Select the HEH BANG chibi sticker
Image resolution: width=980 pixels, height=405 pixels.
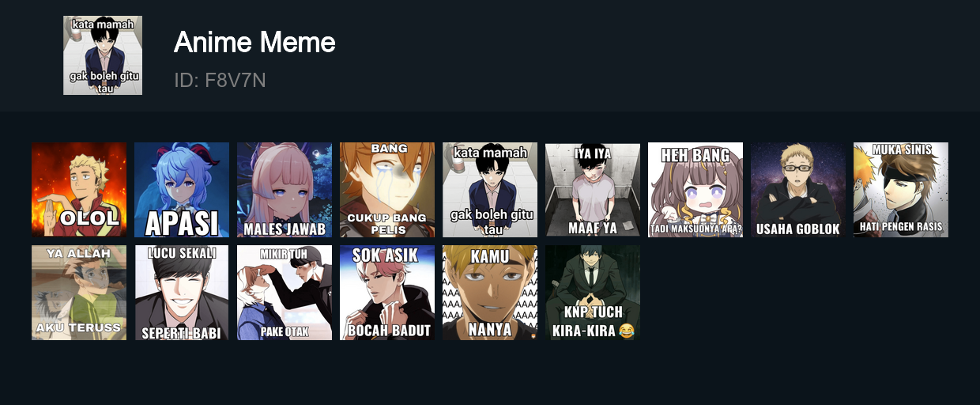click(x=695, y=190)
